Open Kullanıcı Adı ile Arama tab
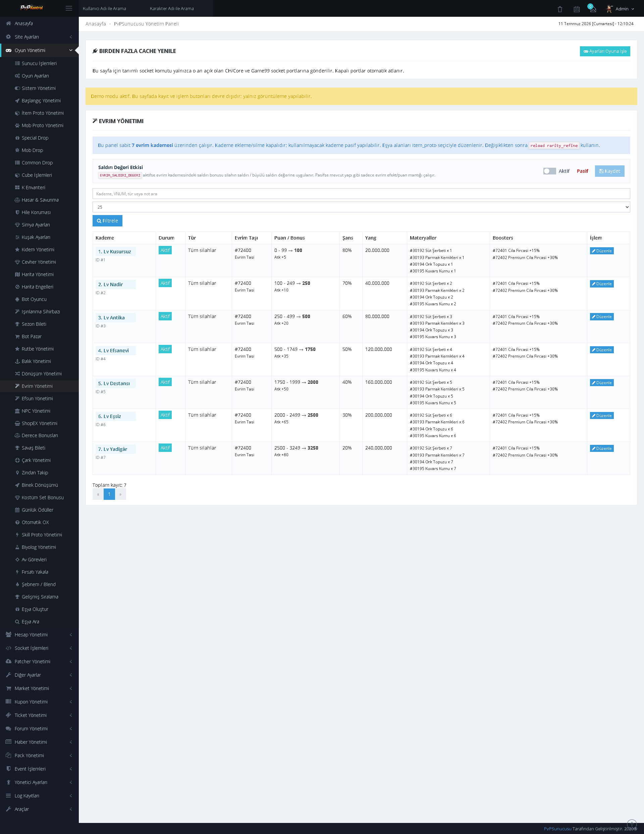The image size is (644, 834). [x=104, y=8]
